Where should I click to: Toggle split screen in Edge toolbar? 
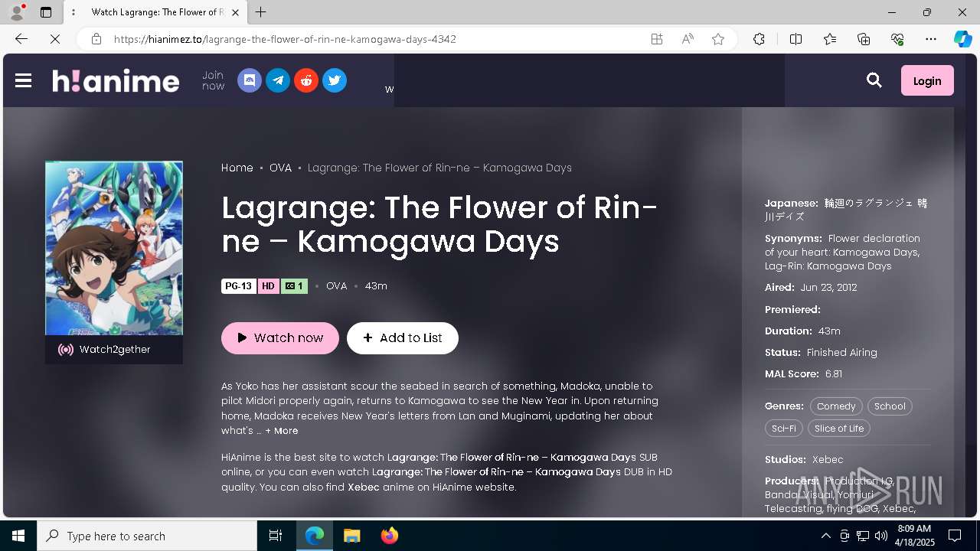(x=795, y=39)
